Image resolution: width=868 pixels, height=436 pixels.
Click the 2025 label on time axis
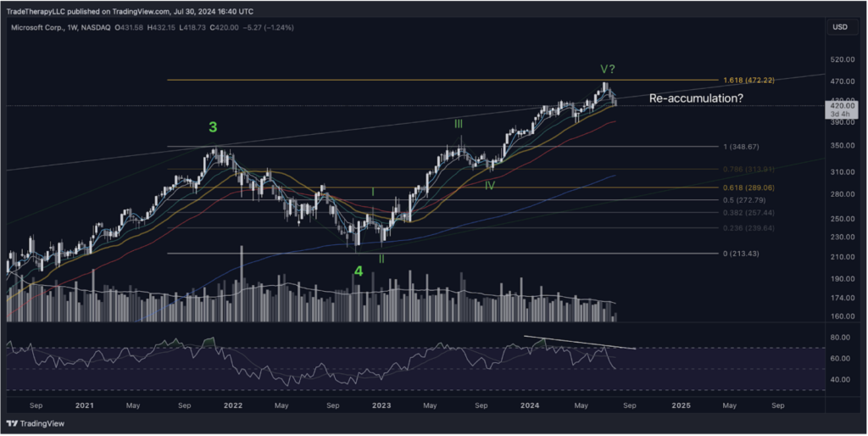pos(681,405)
